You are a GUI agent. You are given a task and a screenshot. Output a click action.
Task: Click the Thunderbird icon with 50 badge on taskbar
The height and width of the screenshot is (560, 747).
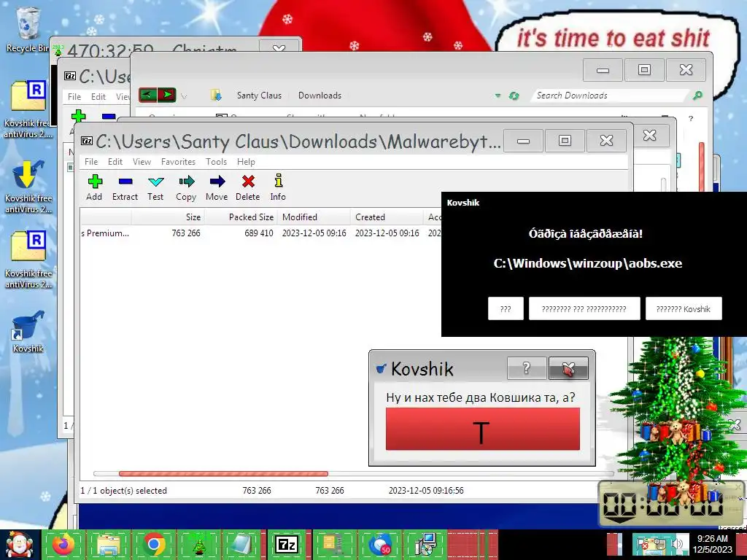[380, 545]
